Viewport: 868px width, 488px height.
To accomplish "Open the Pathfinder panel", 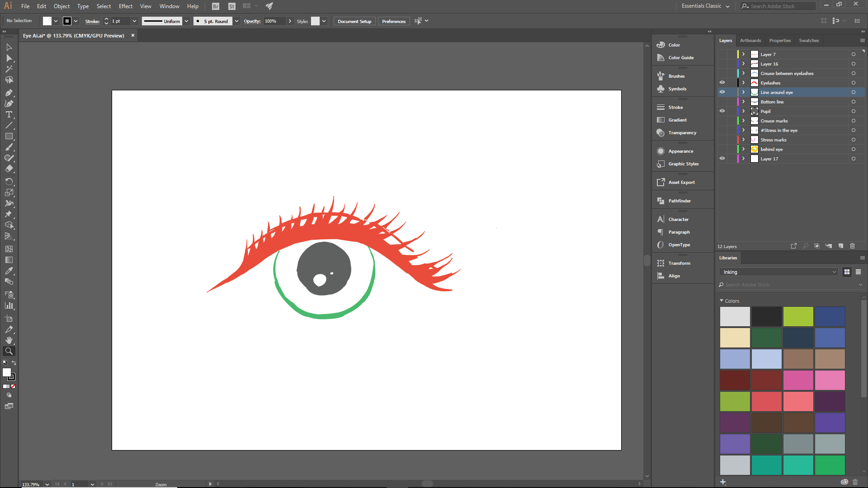I will point(679,201).
